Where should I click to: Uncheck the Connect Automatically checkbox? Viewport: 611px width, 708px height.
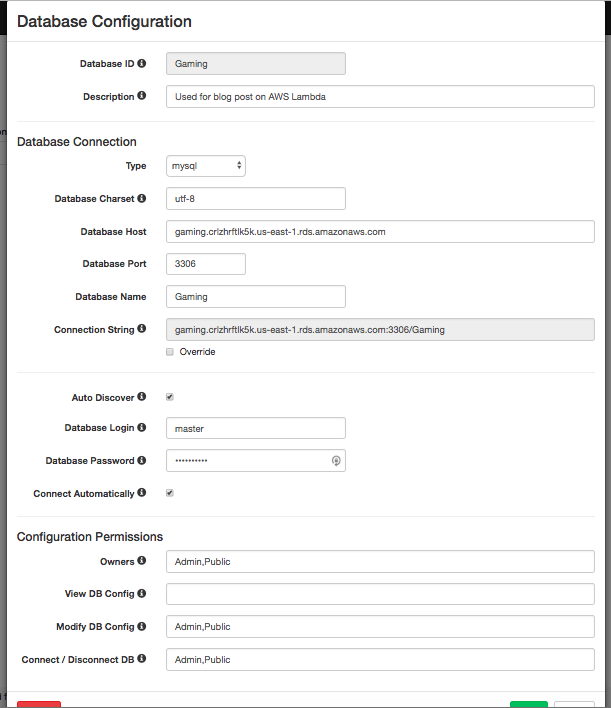[x=170, y=493]
